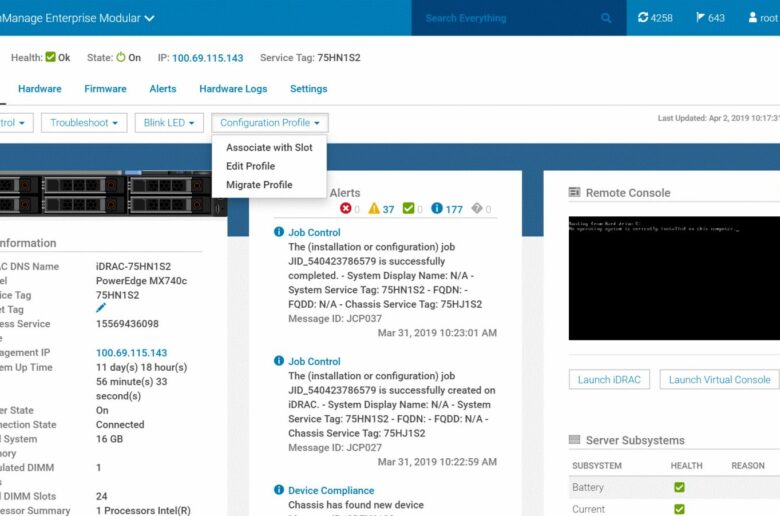Open the root user account icon
Image resolution: width=780 pixels, height=516 pixels.
tap(753, 17)
